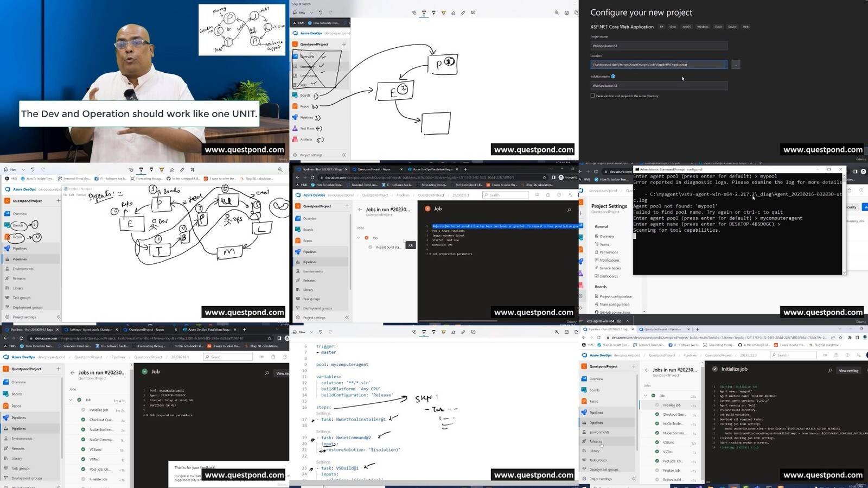Open Test Plans in the P and E sketch sidebar
The height and width of the screenshot is (488, 868).
[x=307, y=129]
